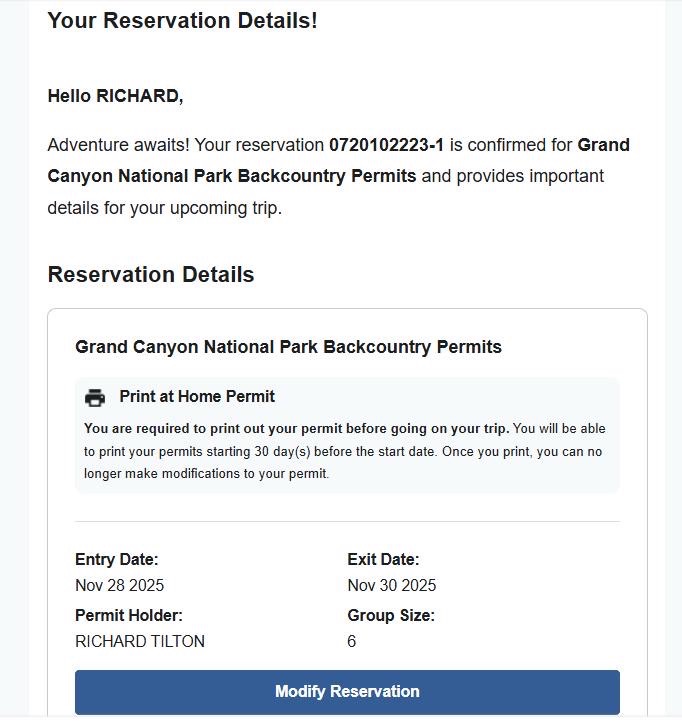The image size is (682, 727).
Task: Click the Nov 30 2025 exit date value
Action: click(391, 585)
